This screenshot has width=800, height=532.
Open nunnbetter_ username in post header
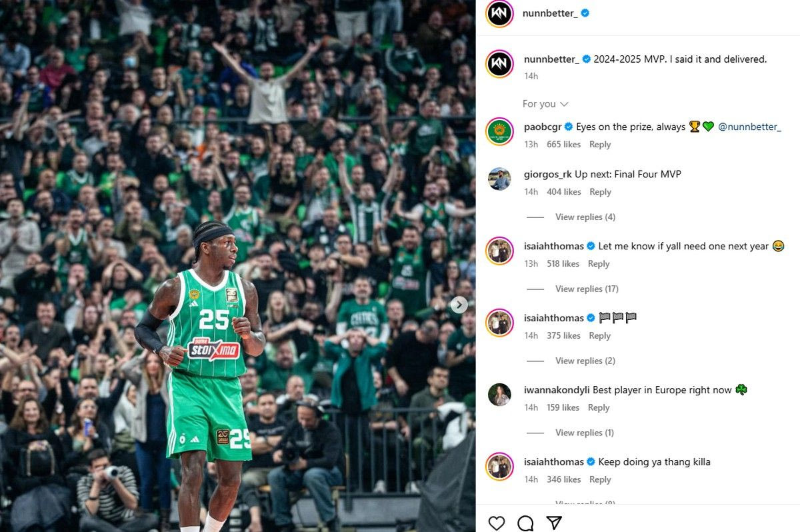point(550,13)
